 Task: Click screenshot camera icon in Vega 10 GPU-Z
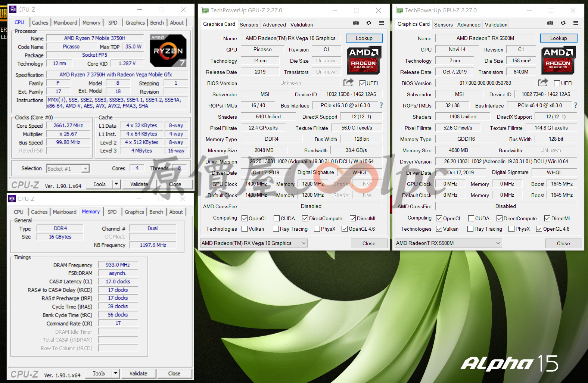(x=356, y=23)
